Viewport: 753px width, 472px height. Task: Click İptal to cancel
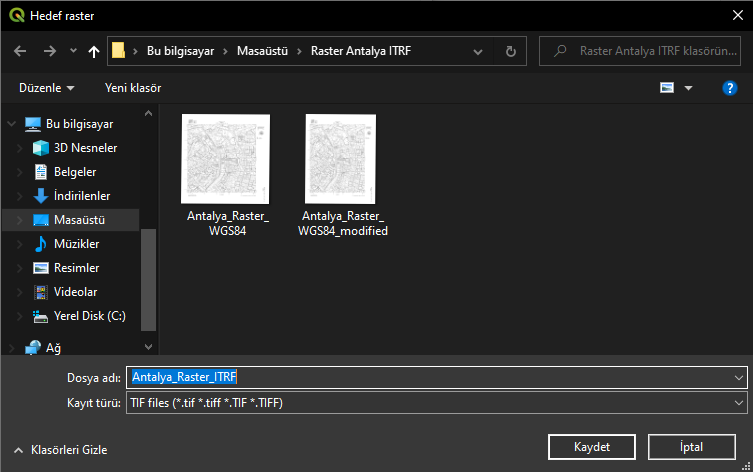click(x=692, y=447)
